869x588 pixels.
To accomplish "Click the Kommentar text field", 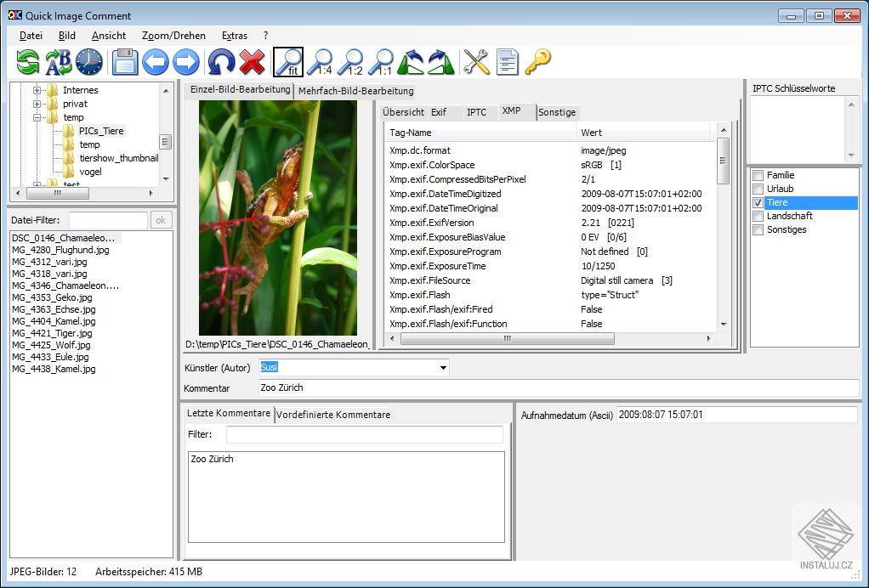I will [x=558, y=387].
